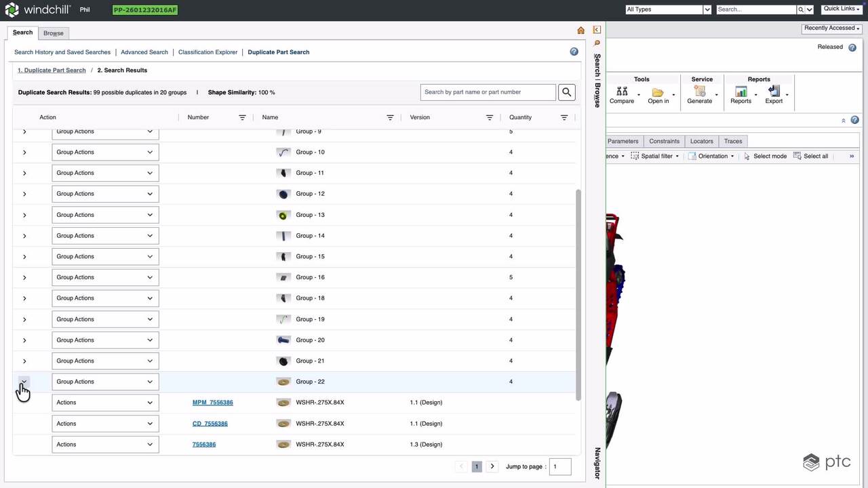Click the magnifier search button beside part search
The image size is (868, 488).
pyautogui.click(x=566, y=92)
